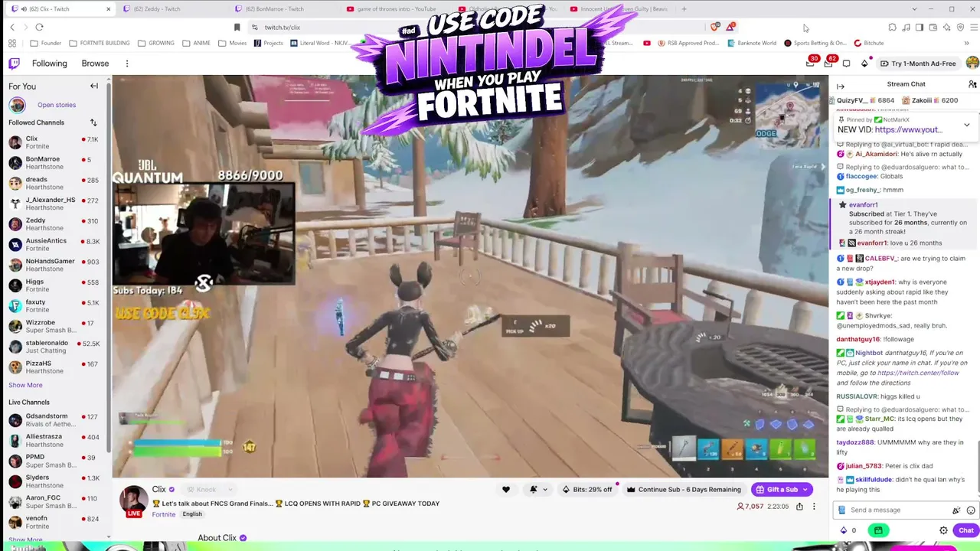Toggle the follow heart button
This screenshot has height=551, width=980.
(x=505, y=490)
